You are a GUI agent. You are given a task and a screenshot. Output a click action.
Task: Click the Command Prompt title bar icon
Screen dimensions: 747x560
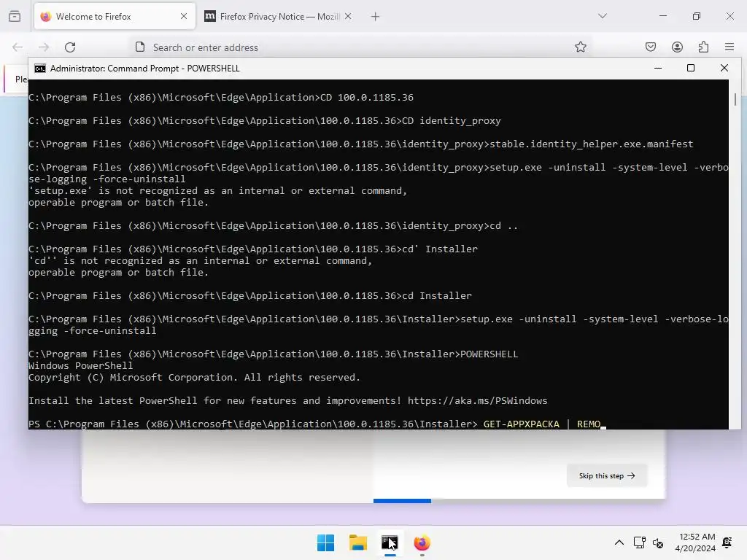tap(40, 69)
